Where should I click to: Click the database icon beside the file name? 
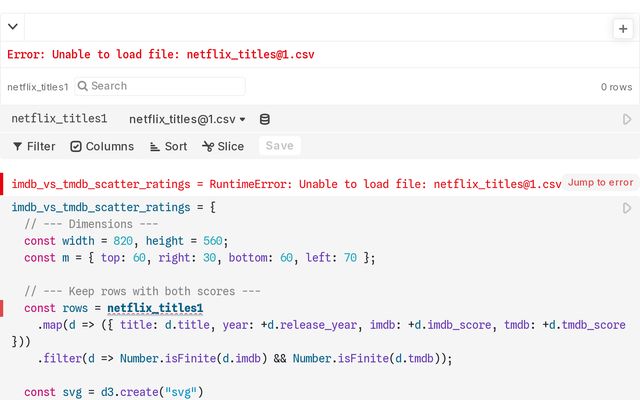coord(265,119)
